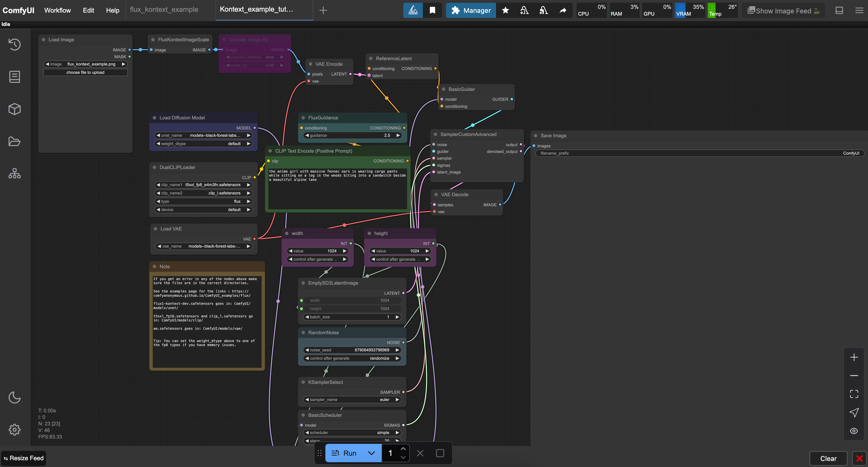Zoom out with the minus canvas control
Viewport: 868px width, 467px height.
pos(854,375)
